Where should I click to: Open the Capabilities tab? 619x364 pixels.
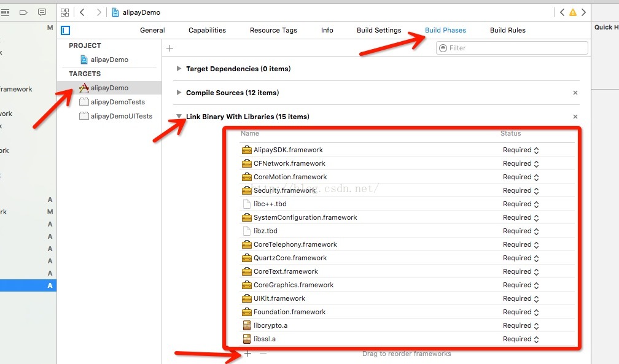click(x=207, y=30)
